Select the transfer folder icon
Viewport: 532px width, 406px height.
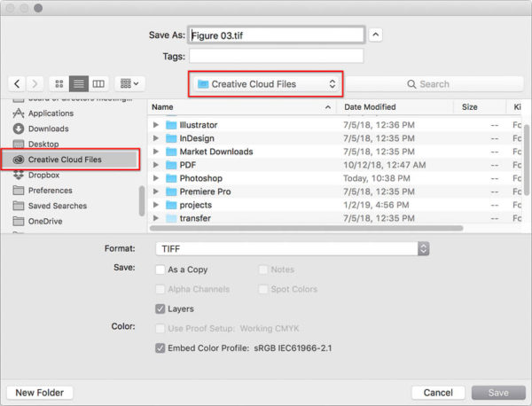coord(171,218)
